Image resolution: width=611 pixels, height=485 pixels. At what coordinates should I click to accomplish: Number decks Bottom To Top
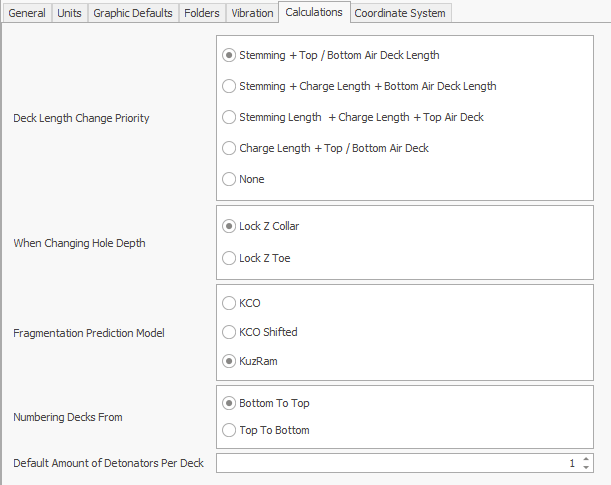230,403
